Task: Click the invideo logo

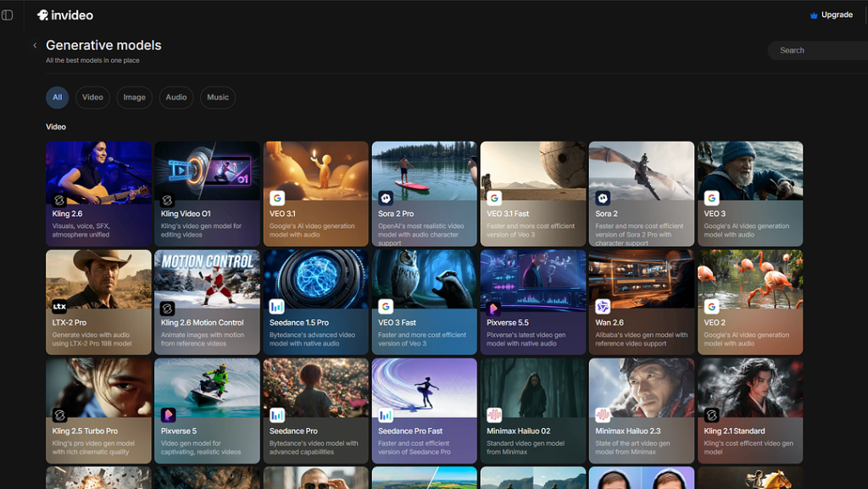Action: 64,15
